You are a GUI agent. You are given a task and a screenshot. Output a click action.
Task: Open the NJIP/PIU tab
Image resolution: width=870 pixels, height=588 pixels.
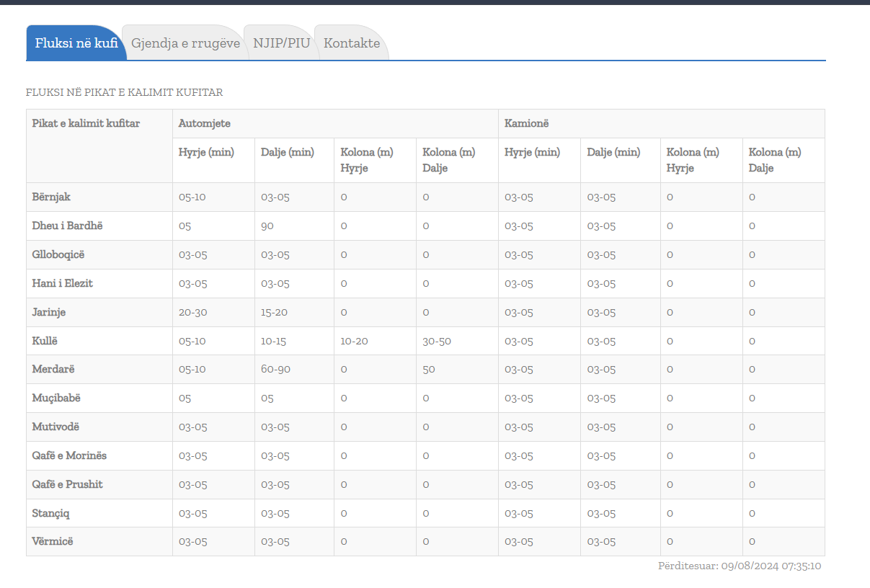(x=281, y=43)
